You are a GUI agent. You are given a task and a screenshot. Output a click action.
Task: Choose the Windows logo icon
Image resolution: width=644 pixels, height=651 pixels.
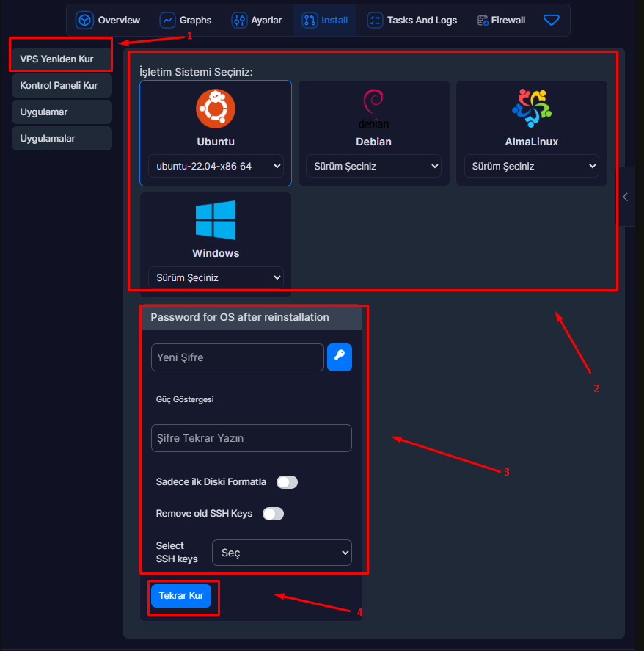tap(216, 220)
